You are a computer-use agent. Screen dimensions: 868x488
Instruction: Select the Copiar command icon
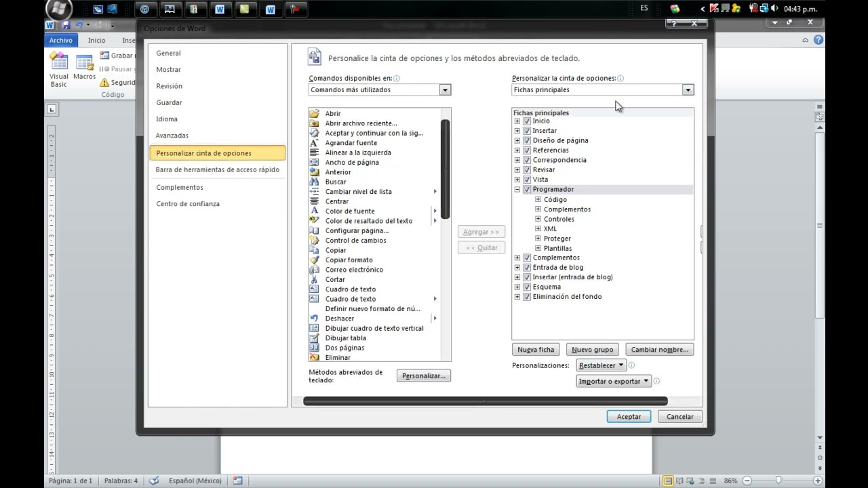coord(314,250)
